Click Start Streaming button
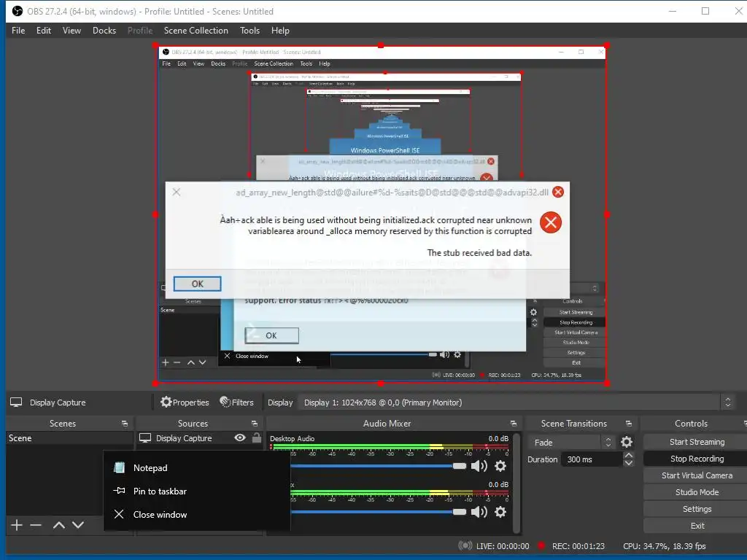The image size is (747, 560). [x=696, y=442]
